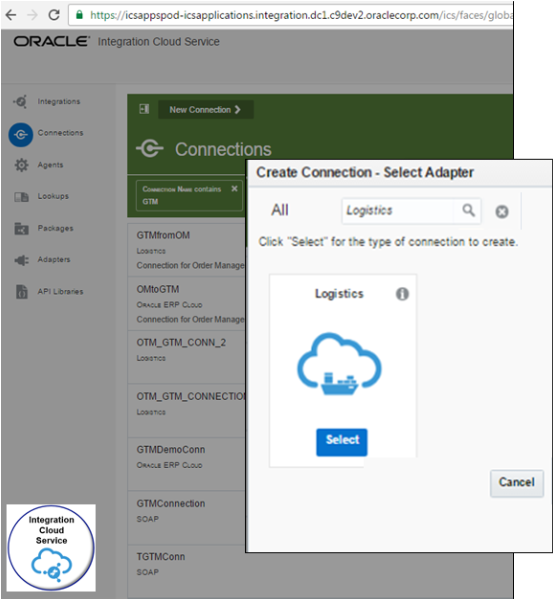Click the Agents sidebar label

coord(50,165)
